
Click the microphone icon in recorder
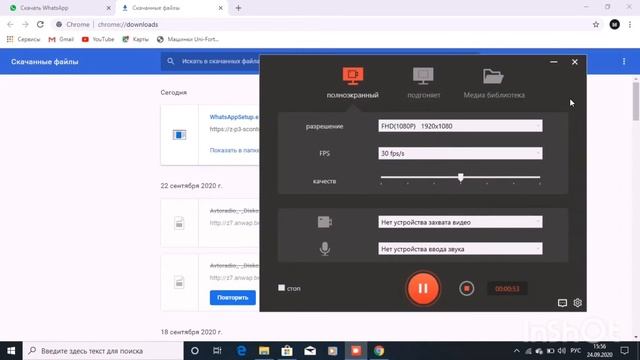324,249
